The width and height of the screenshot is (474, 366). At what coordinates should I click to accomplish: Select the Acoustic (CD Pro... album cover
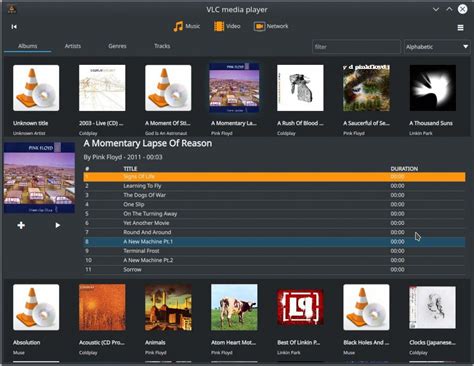(102, 307)
